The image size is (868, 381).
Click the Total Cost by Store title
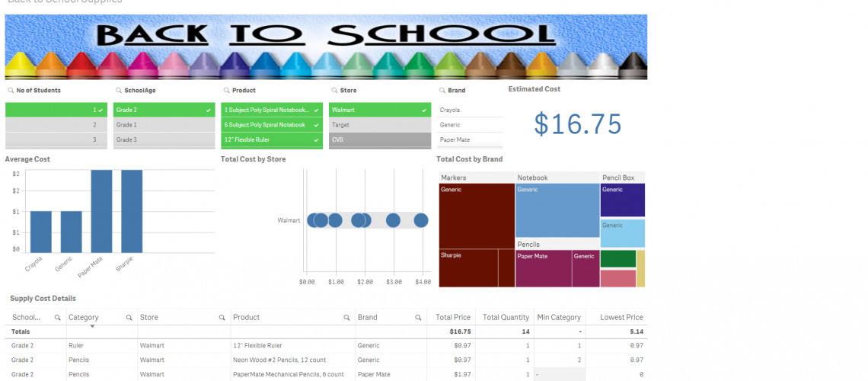[253, 159]
